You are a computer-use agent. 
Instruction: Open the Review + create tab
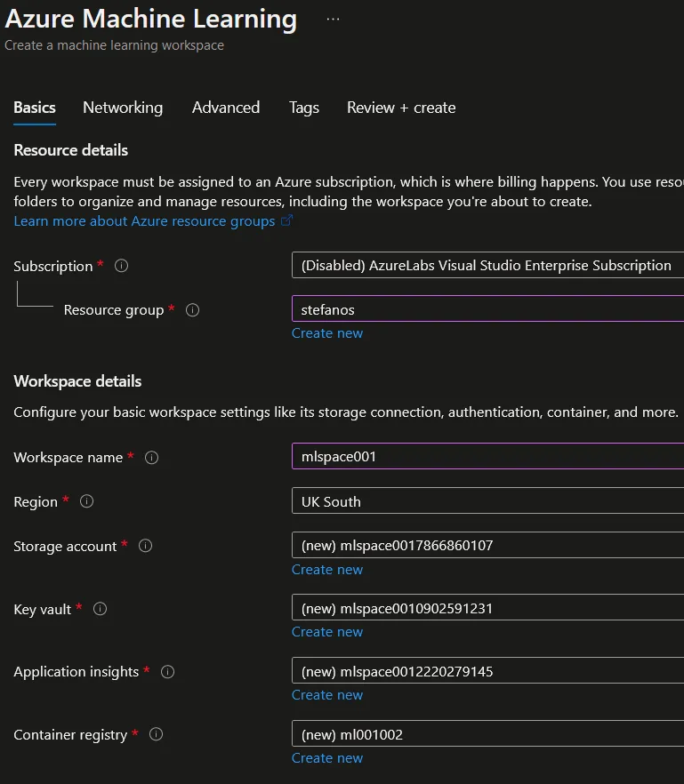pyautogui.click(x=401, y=108)
